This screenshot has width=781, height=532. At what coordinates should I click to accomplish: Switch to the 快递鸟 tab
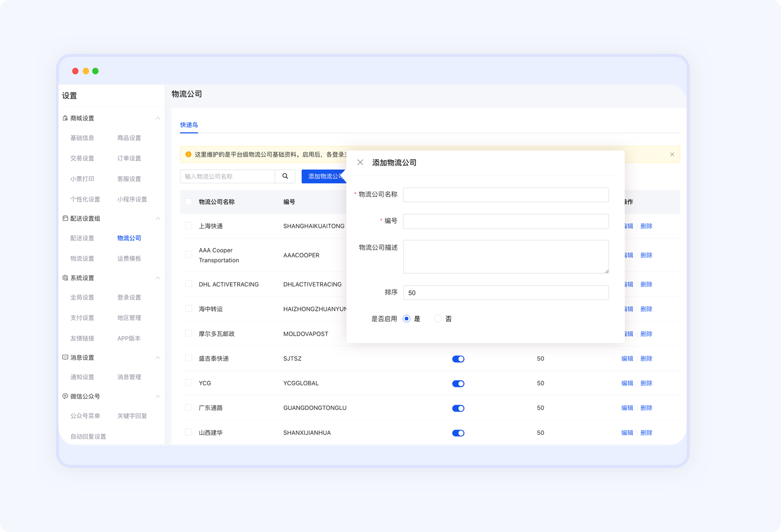pyautogui.click(x=189, y=125)
